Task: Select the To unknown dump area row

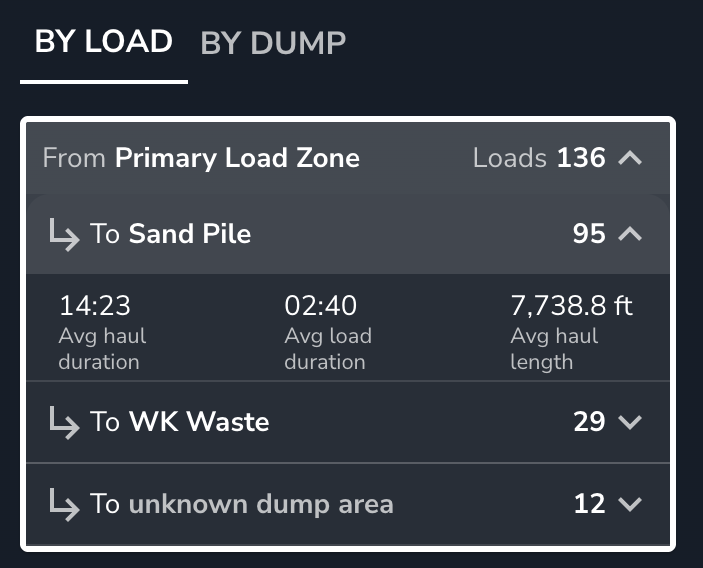Action: 242,503
